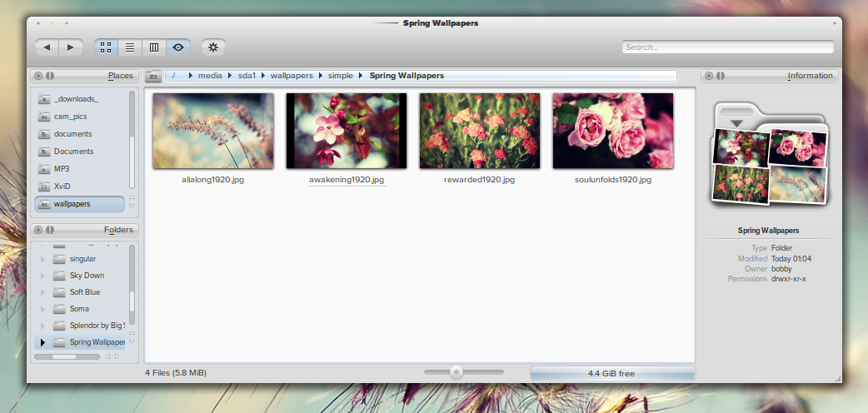Select the soulunfolds1920.jpg thumbnail
The width and height of the screenshot is (868, 413).
tap(613, 131)
